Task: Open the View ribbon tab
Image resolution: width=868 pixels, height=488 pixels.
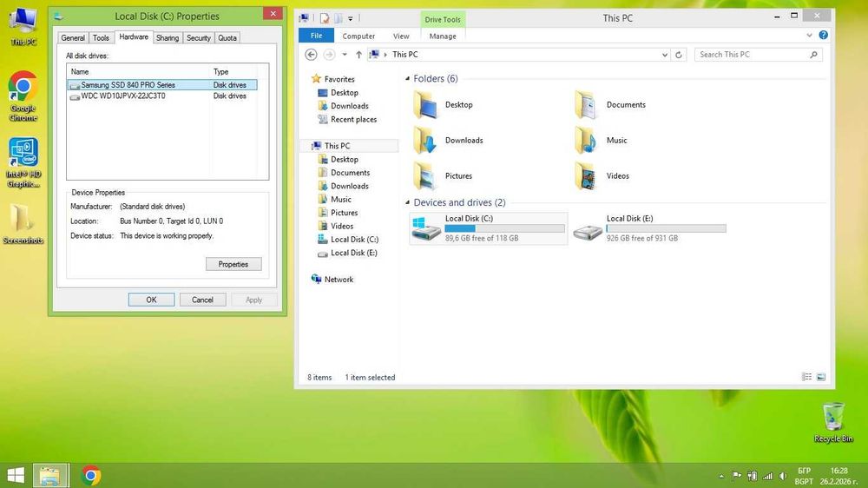Action: click(x=401, y=36)
